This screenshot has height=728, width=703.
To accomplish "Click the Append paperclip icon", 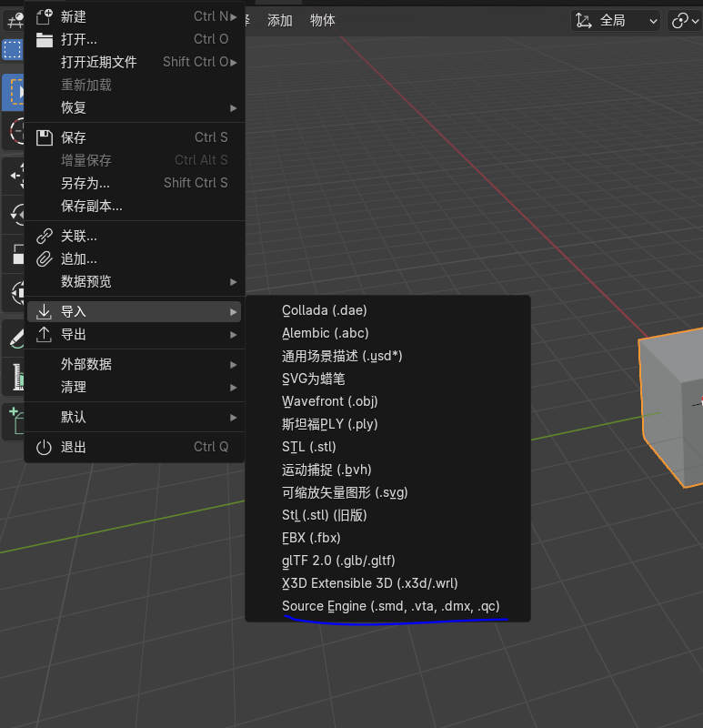I will pyautogui.click(x=45, y=259).
